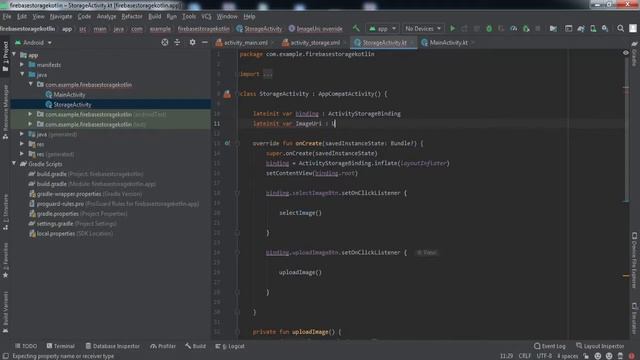The width and height of the screenshot is (640, 360).
Task: Click Collapse All icon in Project panel
Action: click(177, 42)
